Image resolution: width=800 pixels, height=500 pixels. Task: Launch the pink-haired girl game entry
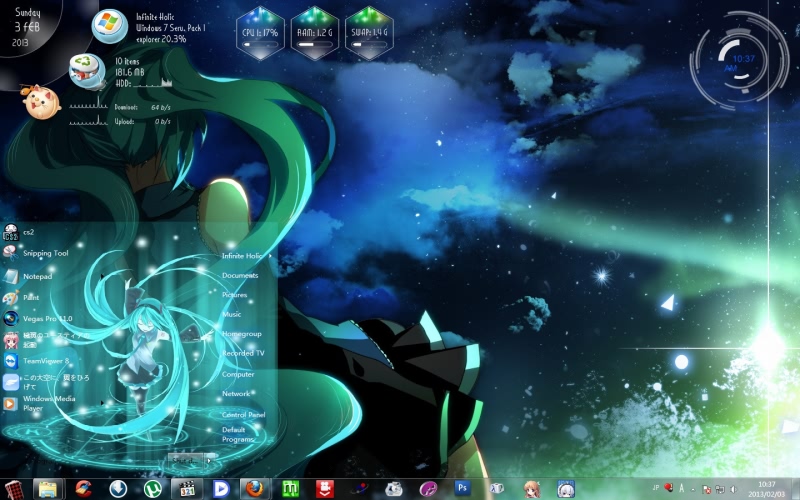pyautogui.click(x=46, y=340)
